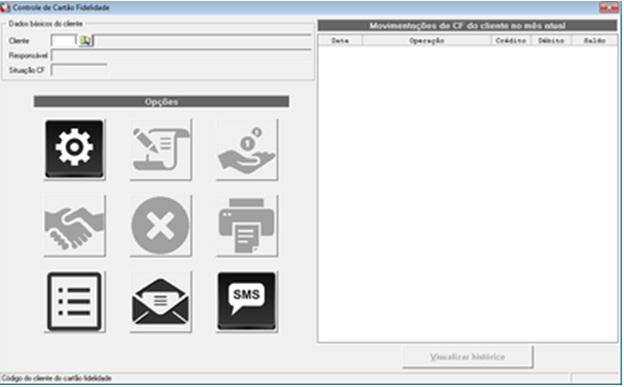Click the handshake icon

pos(74,225)
